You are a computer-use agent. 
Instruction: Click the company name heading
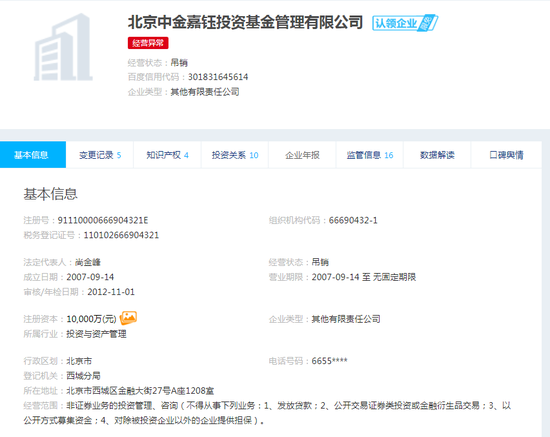click(x=245, y=22)
